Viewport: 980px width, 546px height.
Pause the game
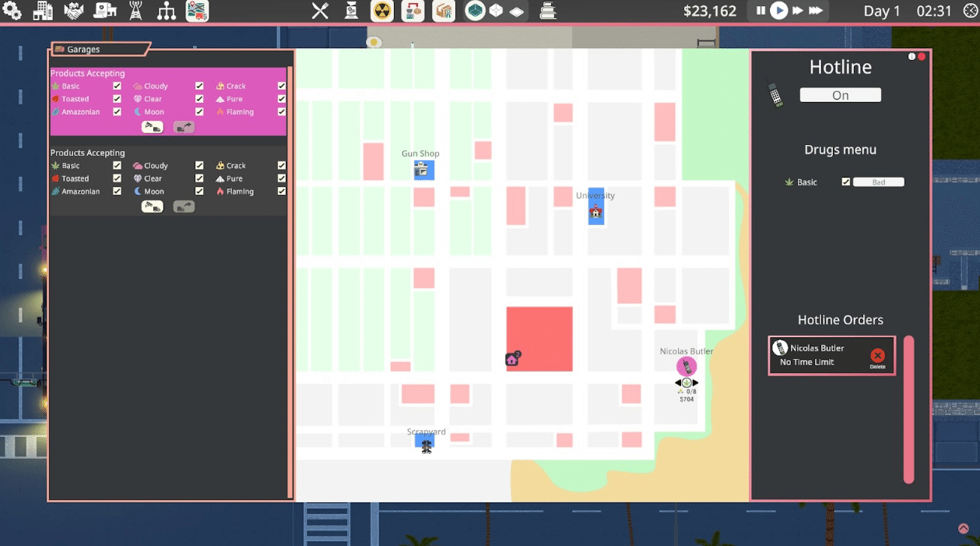pos(760,11)
